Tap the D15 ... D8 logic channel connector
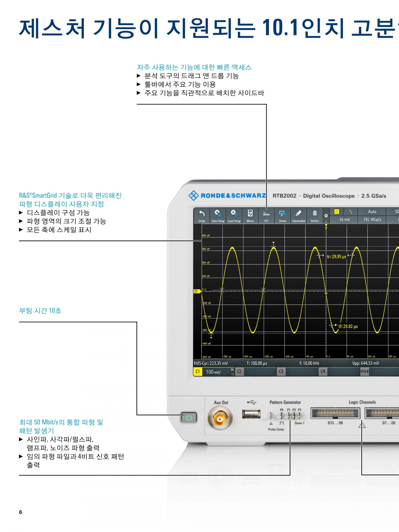Viewport: 399px width, 532px height. pyautogui.click(x=335, y=413)
